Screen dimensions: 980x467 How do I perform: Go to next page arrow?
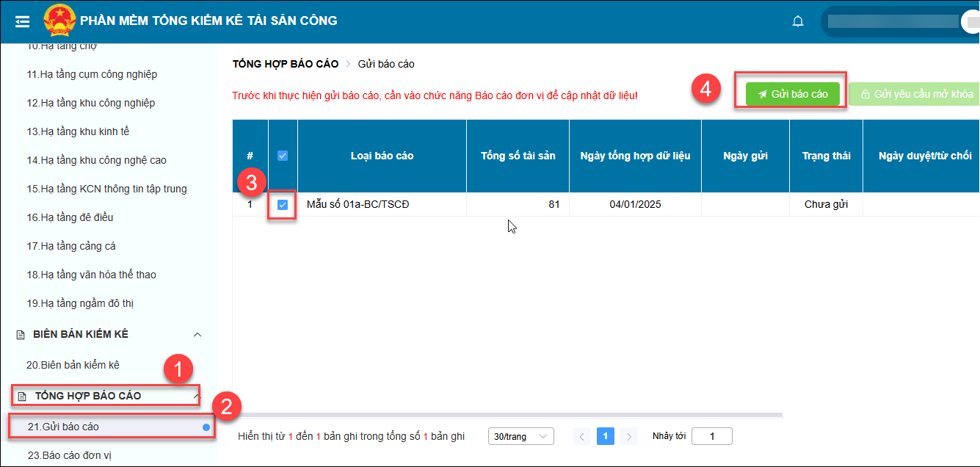point(628,436)
